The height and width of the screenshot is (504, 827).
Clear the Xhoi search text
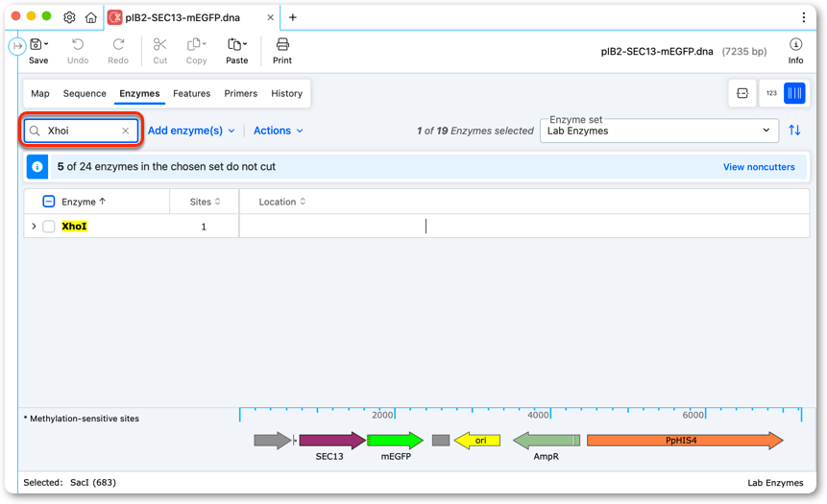pos(126,131)
